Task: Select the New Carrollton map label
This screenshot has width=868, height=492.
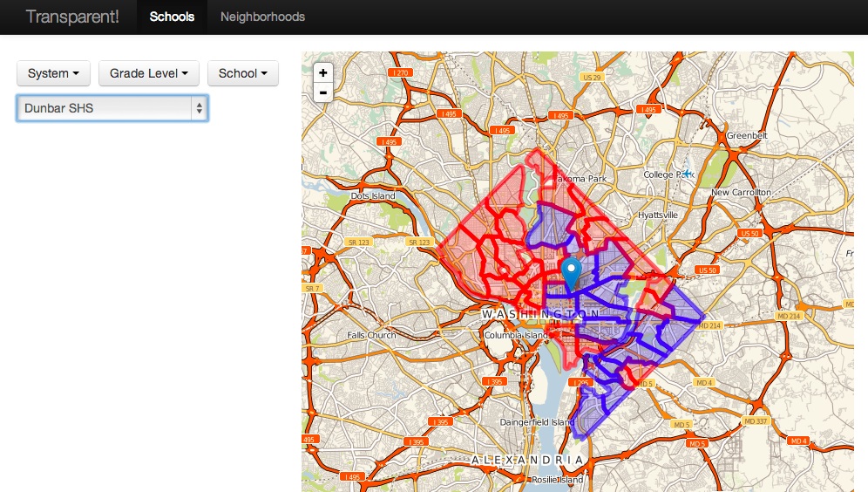Action: click(741, 192)
